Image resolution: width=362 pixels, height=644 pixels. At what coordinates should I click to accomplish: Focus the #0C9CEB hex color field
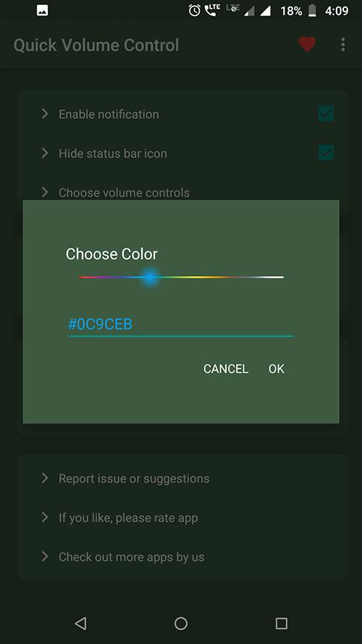point(181,325)
